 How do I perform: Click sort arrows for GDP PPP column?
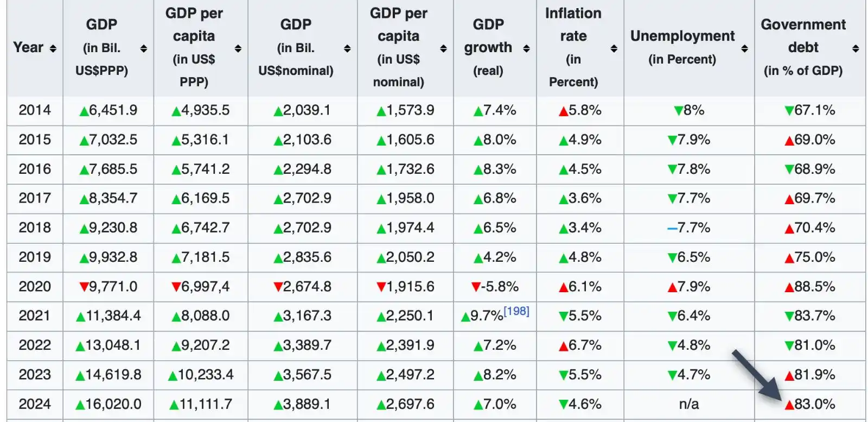click(x=144, y=49)
